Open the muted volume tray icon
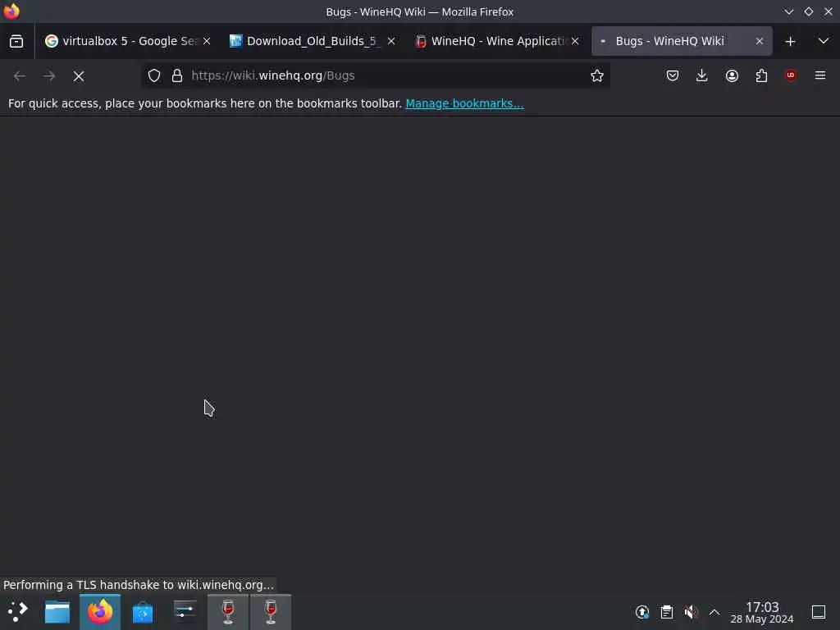This screenshot has width=840, height=630. coord(691,612)
